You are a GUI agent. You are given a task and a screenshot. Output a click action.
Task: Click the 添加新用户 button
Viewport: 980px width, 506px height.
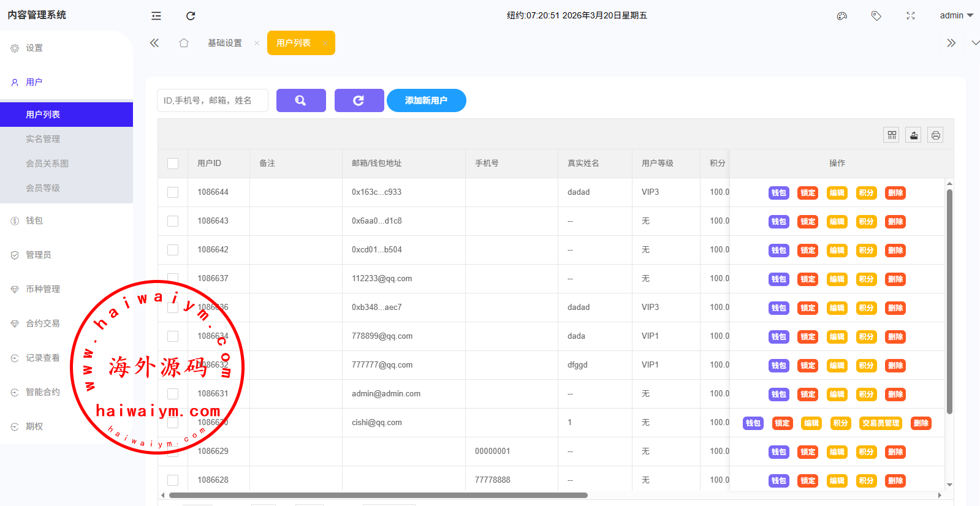point(426,100)
